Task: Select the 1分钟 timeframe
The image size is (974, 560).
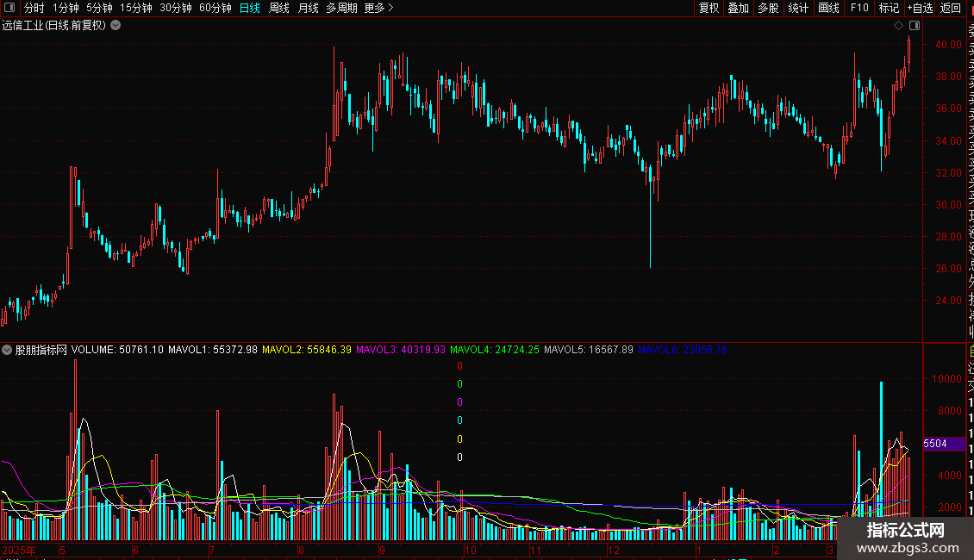Action: [66, 8]
